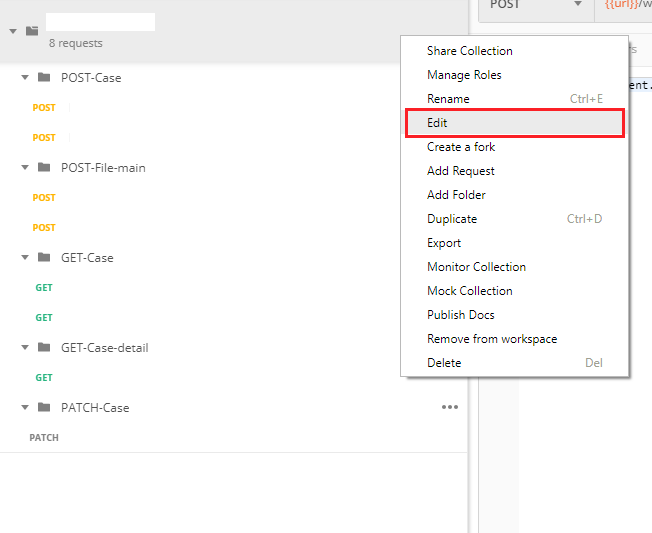The width and height of the screenshot is (652, 533).
Task: Select Delete in the context menu
Action: tap(444, 363)
